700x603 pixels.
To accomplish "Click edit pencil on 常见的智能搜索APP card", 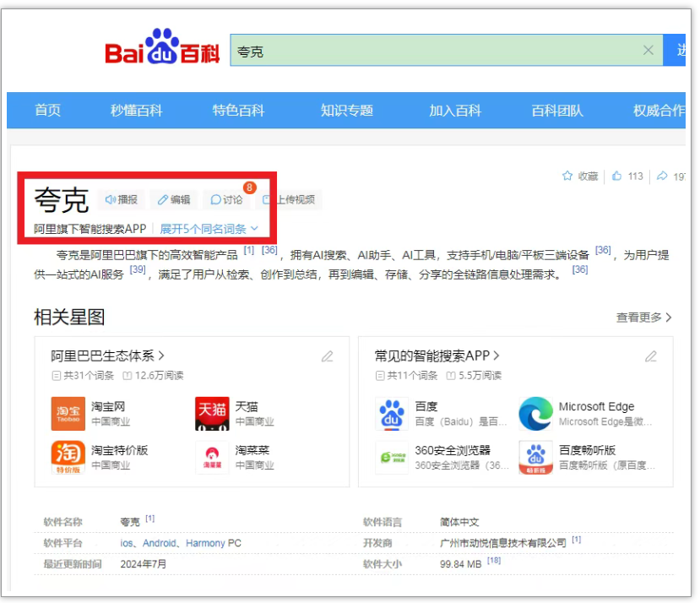I will (x=651, y=356).
